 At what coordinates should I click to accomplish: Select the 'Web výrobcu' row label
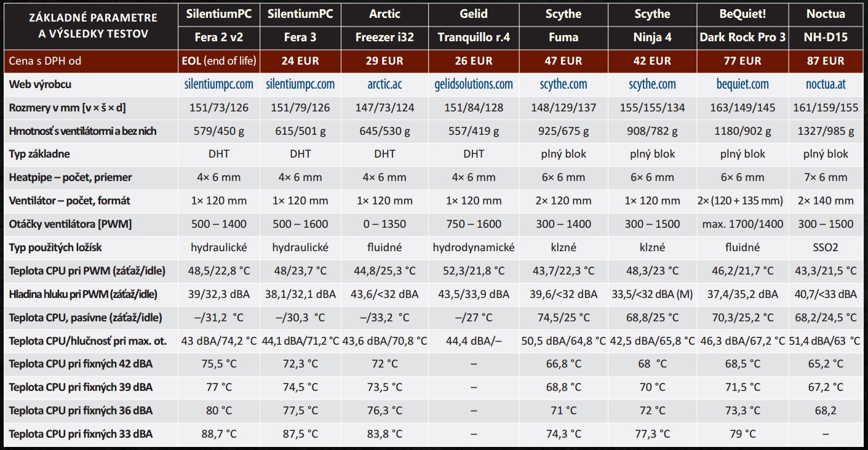coord(40,84)
